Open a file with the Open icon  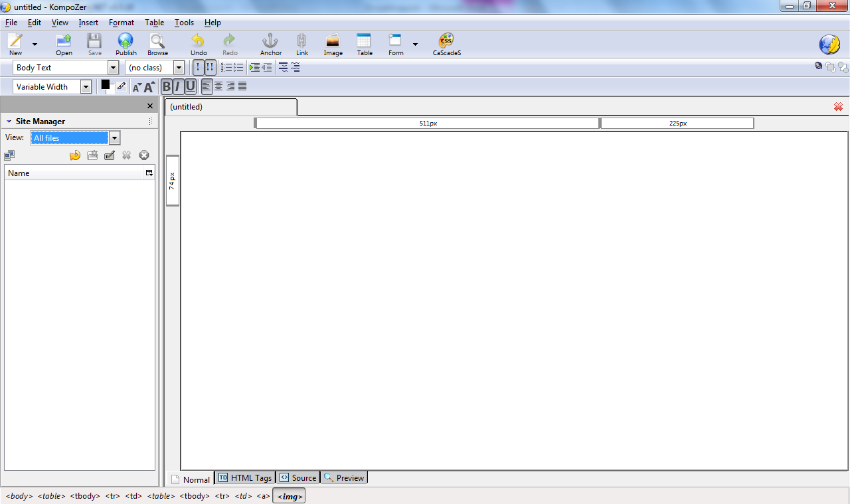point(64,44)
